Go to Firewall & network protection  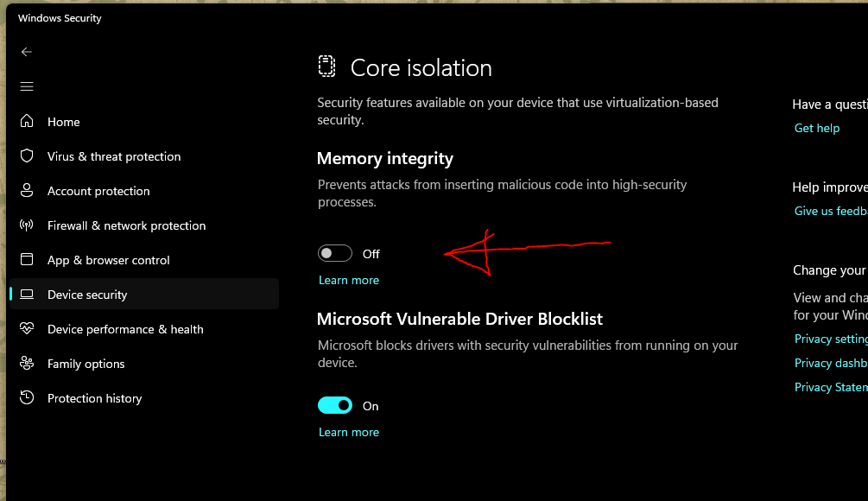(x=126, y=225)
